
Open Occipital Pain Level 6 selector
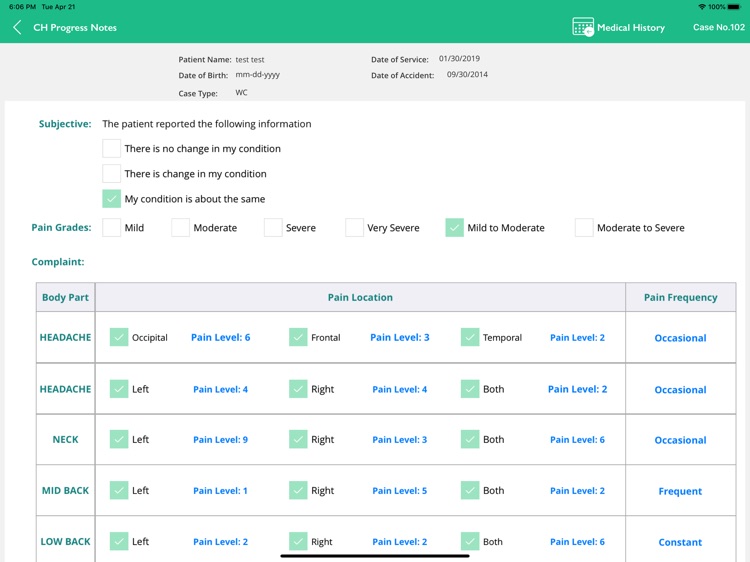220,337
